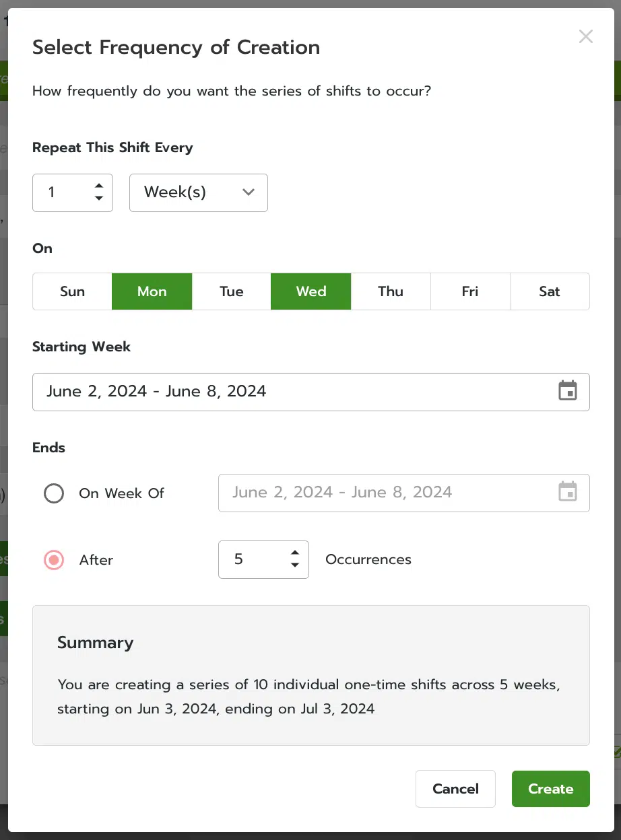Image resolution: width=621 pixels, height=840 pixels.
Task: Increase the repeat interval with up arrow
Action: (x=99, y=186)
